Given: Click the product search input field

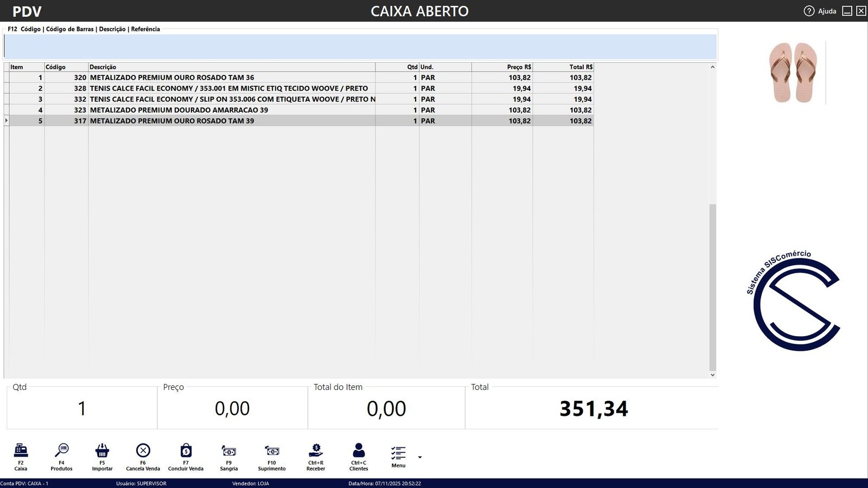Looking at the screenshot, I should (360, 47).
